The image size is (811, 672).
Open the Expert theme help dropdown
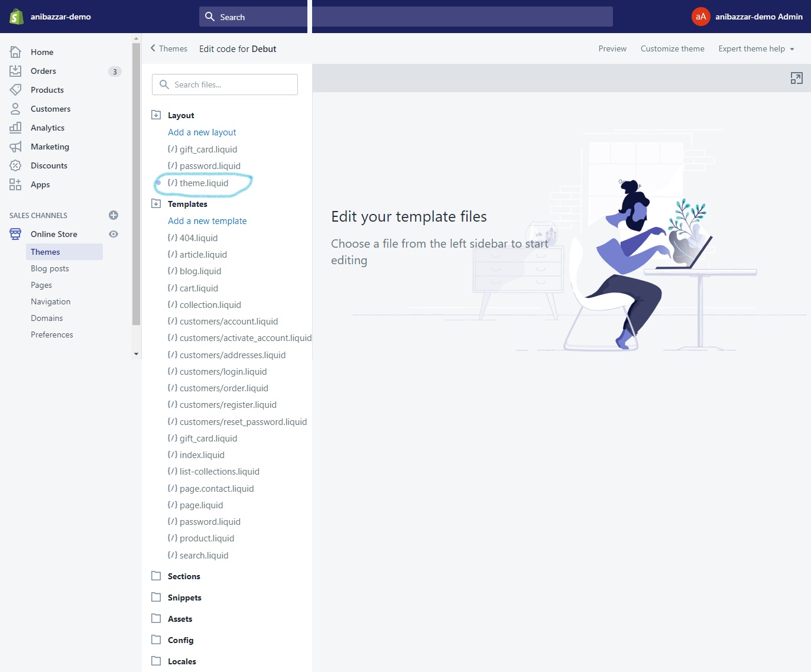coord(756,49)
